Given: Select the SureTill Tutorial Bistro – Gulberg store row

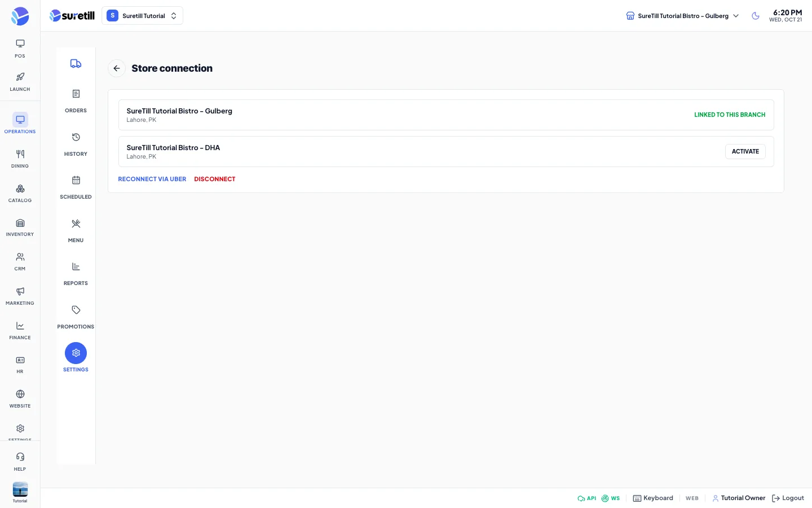Looking at the screenshot, I should [446, 115].
